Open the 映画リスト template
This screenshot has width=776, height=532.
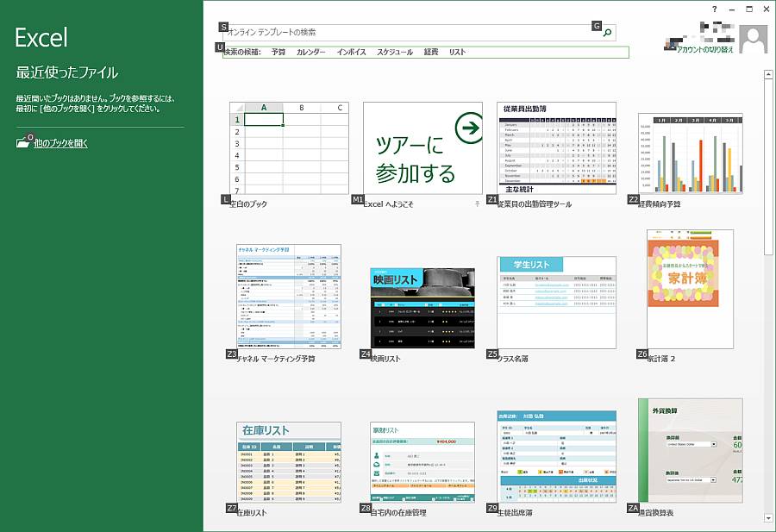click(422, 308)
